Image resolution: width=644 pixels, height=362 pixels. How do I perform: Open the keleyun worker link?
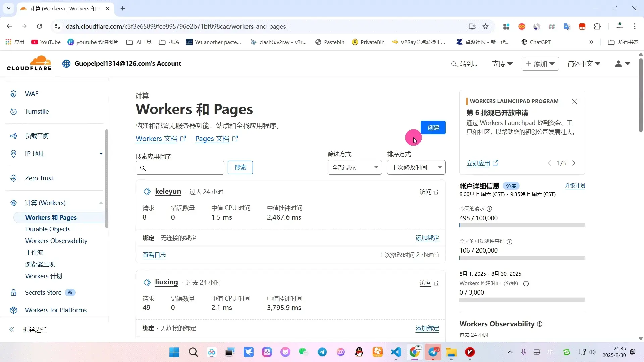click(x=168, y=191)
